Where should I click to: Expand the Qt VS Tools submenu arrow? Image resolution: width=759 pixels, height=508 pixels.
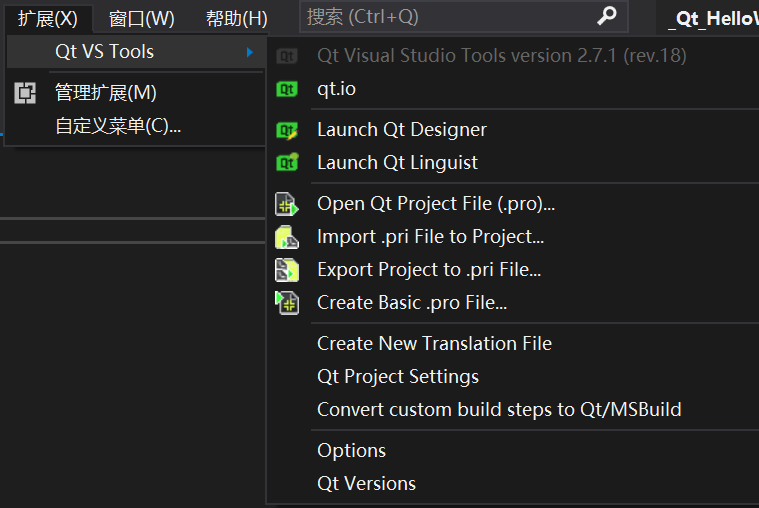coord(250,52)
